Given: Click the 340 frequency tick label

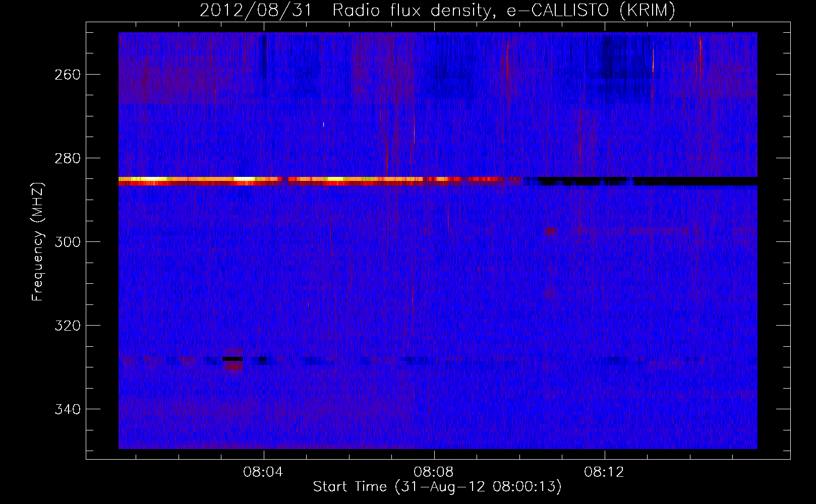Looking at the screenshot, I should click(68, 409).
